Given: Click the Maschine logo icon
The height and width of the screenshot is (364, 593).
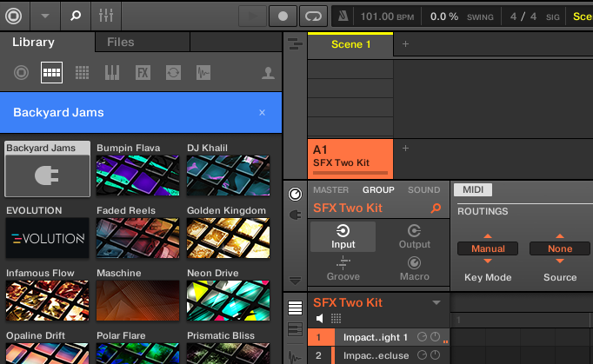Looking at the screenshot, I should (x=14, y=16).
